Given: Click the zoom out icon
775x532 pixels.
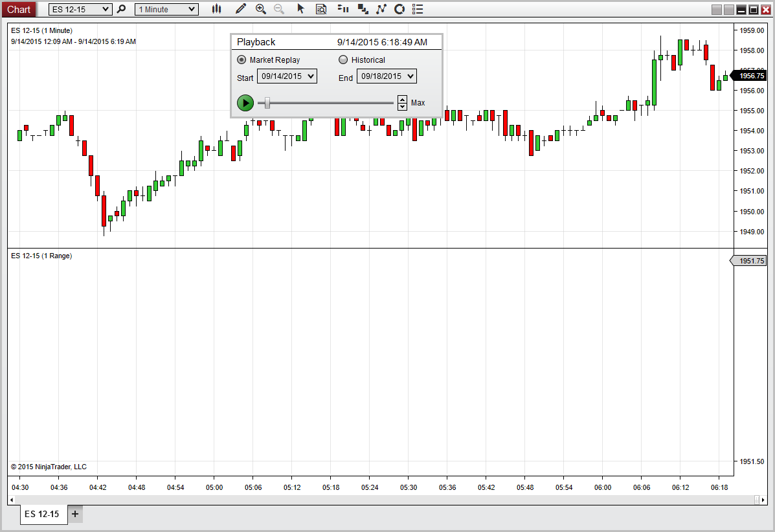Looking at the screenshot, I should (x=279, y=9).
